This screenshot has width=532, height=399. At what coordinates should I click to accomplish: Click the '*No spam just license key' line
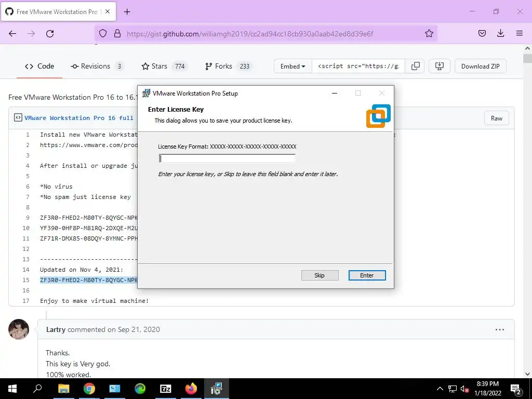click(x=85, y=197)
